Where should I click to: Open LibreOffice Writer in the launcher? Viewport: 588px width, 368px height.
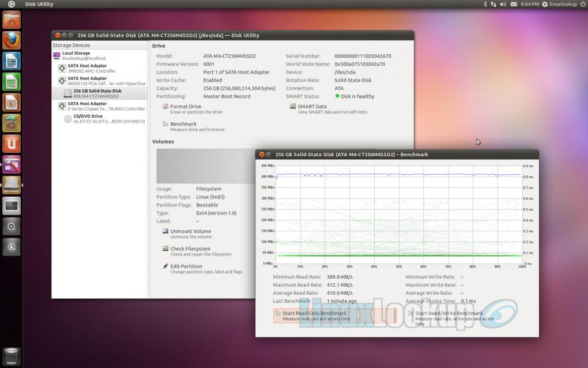pos(12,61)
